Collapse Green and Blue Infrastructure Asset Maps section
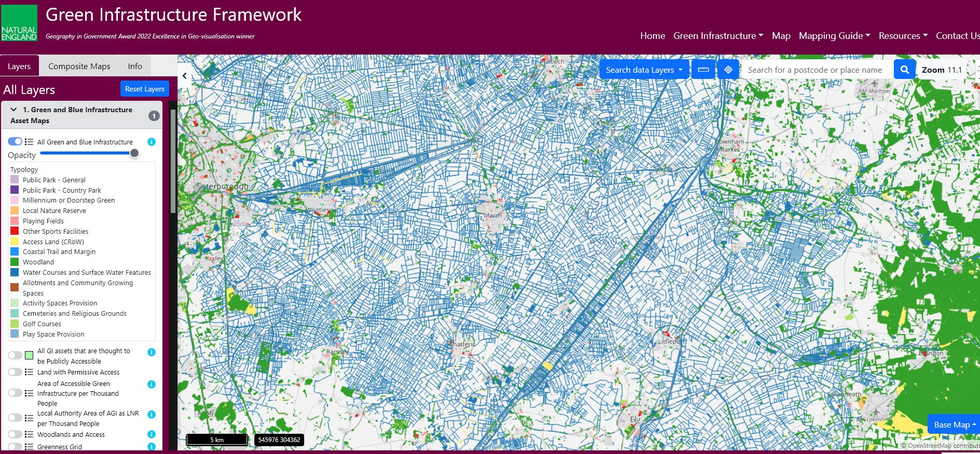The image size is (980, 454). (13, 110)
